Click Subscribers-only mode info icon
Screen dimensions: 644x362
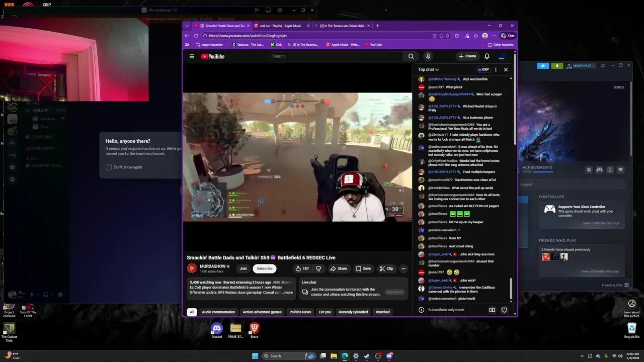point(421,310)
